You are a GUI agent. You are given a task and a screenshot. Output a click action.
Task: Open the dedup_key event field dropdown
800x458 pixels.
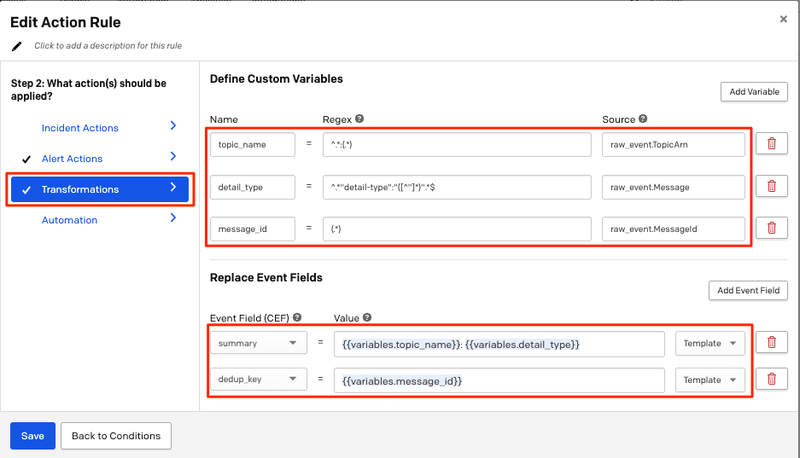pos(259,379)
